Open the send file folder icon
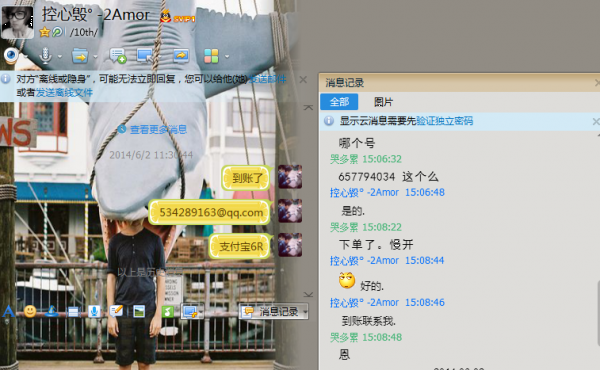600x370 pixels. coord(80,56)
